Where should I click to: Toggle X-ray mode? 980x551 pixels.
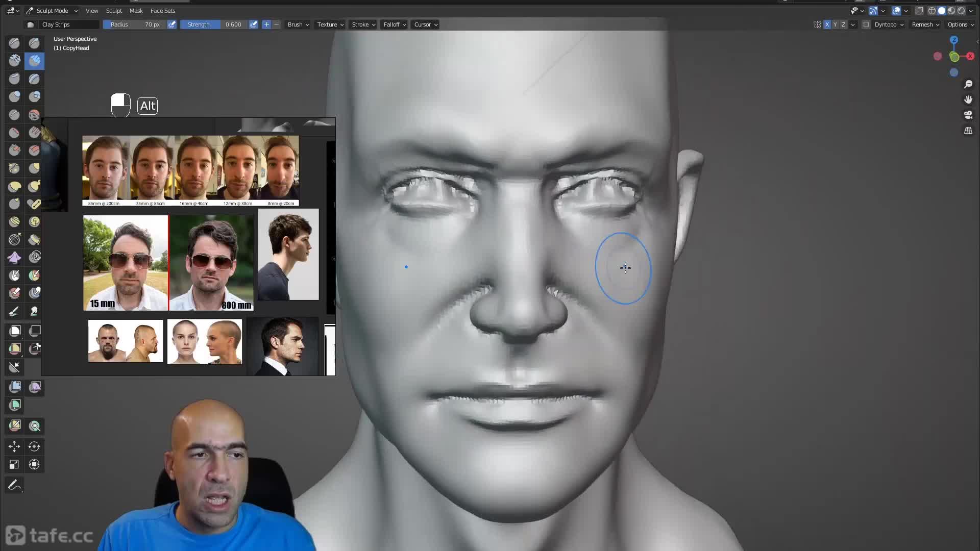919,11
